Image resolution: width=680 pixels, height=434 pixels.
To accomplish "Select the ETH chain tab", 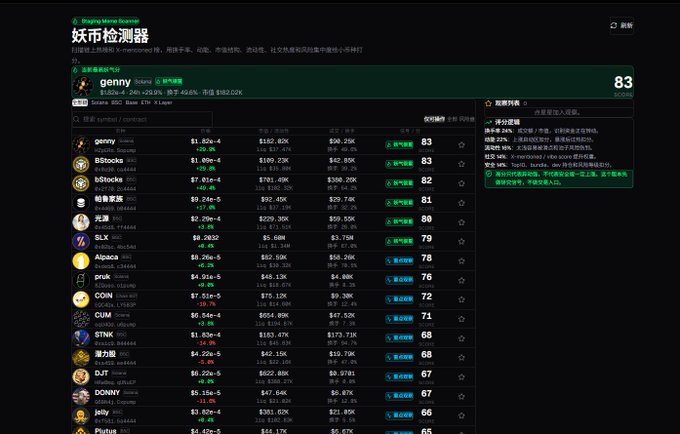I will tap(146, 103).
